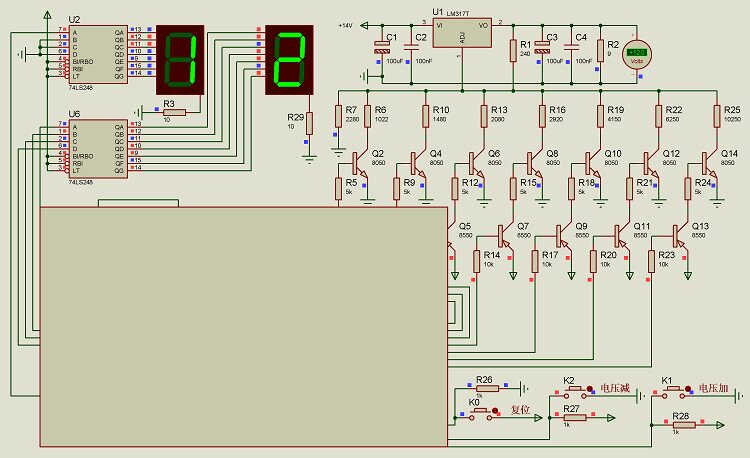The width and height of the screenshot is (750, 458).
Task: Select the DC voltmeter showing +12.0
Action: pyautogui.click(x=637, y=55)
